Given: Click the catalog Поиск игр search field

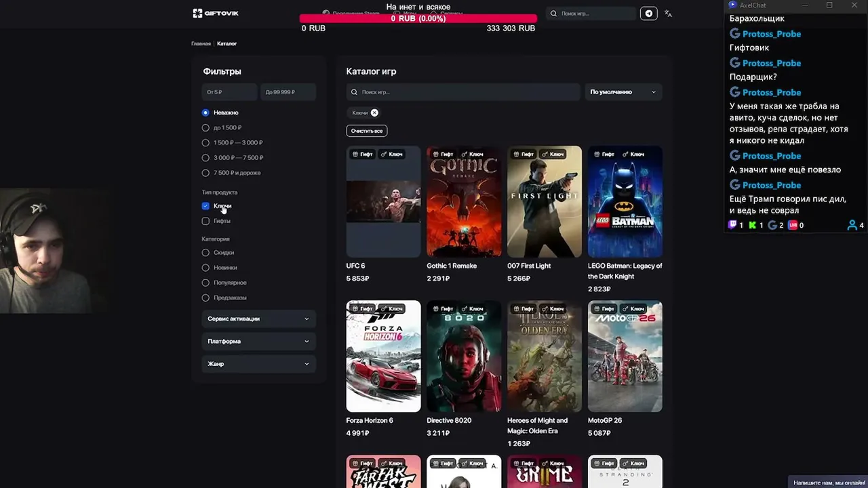Looking at the screenshot, I should (463, 92).
